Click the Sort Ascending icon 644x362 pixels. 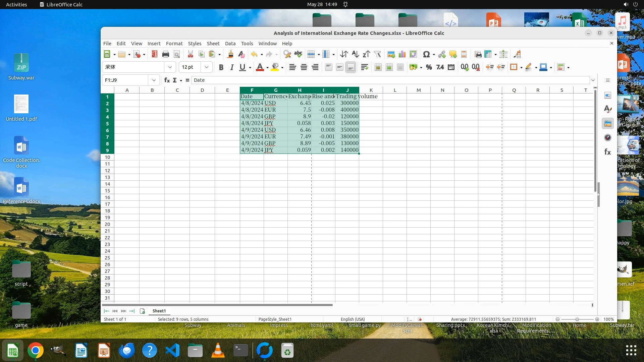[355, 54]
